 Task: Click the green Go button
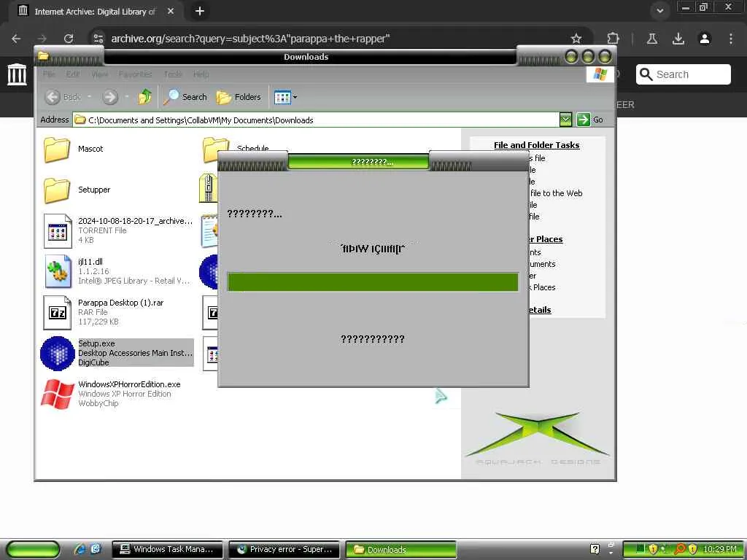[589, 120]
